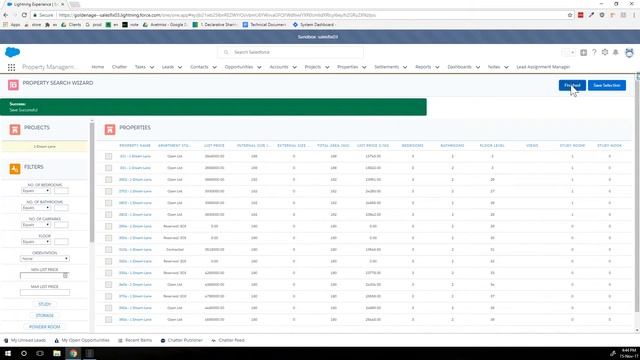This screenshot has height=360, width=640.
Task: Open the No. of Carparks operator dropdown
Action: (x=36, y=225)
